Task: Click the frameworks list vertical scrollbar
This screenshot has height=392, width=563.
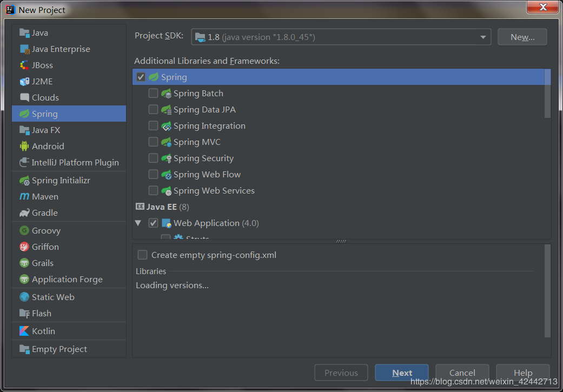Action: 547,94
